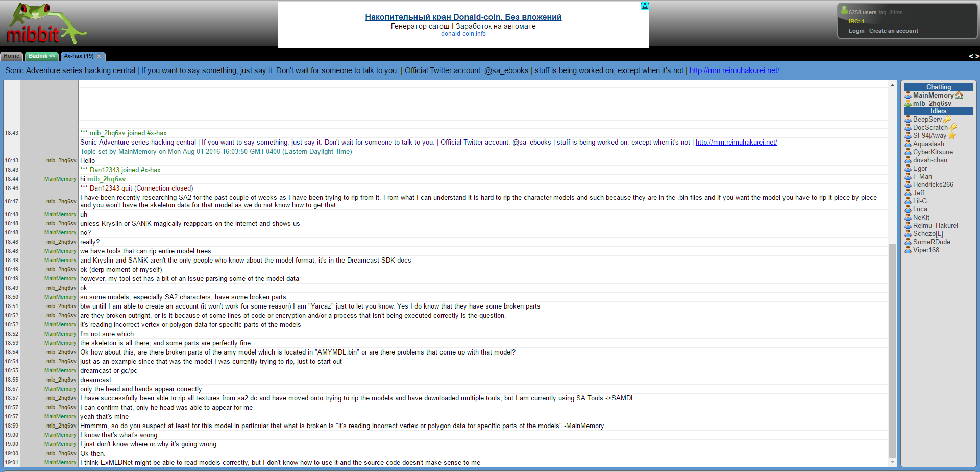Click the chat scrollbar up arrow
Viewport: 980px width, 472px height.
(x=892, y=85)
